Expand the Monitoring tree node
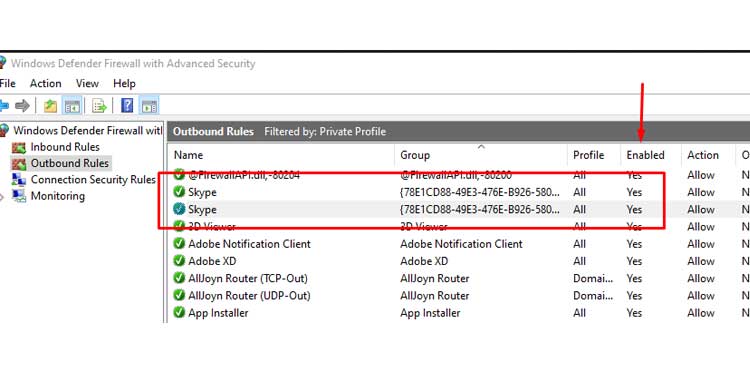The width and height of the screenshot is (750, 375). tap(2, 197)
